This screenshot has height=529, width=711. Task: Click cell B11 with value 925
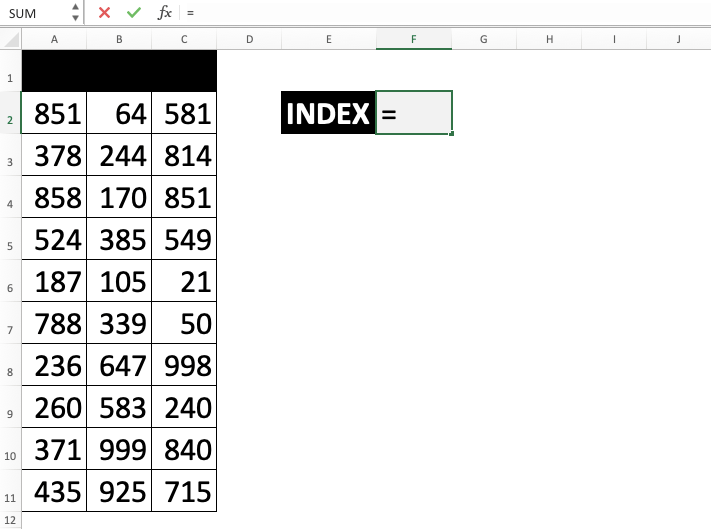click(x=119, y=491)
